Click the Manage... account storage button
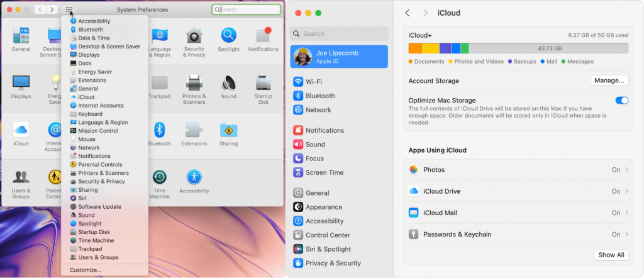The height and width of the screenshot is (278, 644). click(609, 81)
